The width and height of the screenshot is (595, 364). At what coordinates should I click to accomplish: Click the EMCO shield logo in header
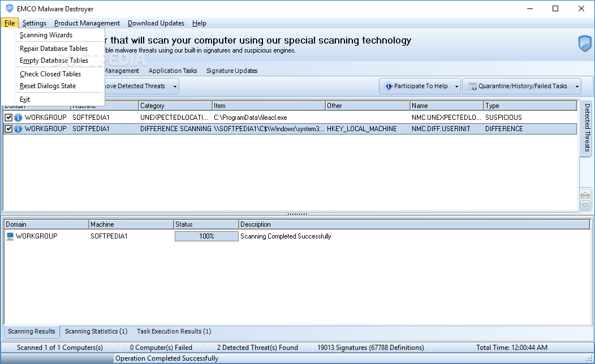(x=585, y=44)
